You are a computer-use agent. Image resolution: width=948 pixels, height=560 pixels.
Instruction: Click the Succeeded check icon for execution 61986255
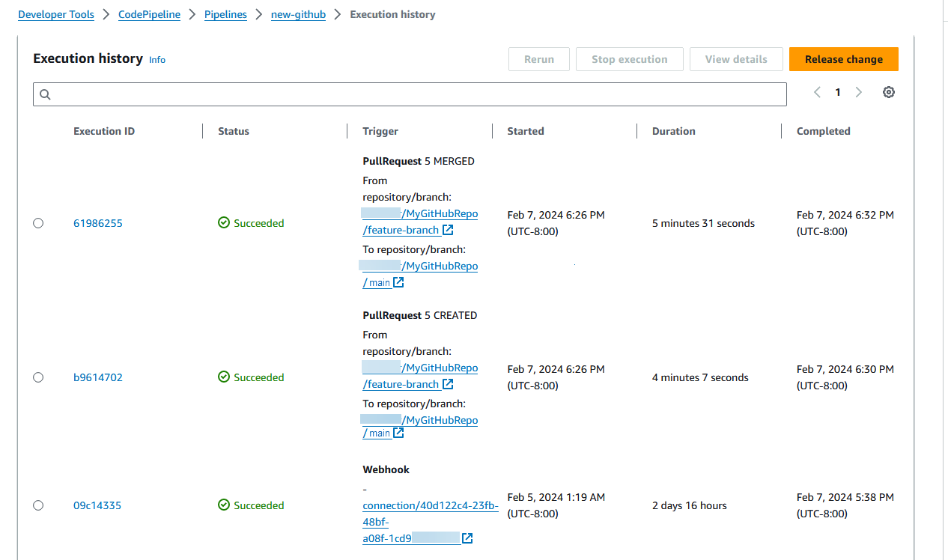pyautogui.click(x=223, y=222)
